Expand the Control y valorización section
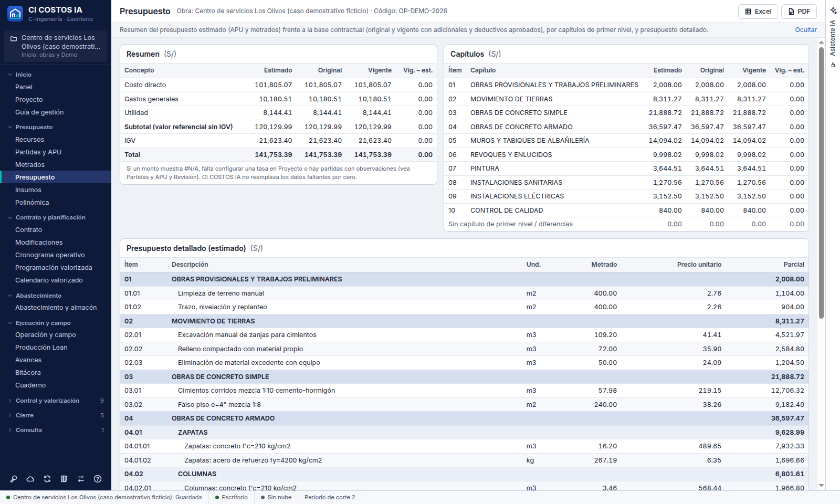This screenshot has width=840, height=504. (x=56, y=401)
